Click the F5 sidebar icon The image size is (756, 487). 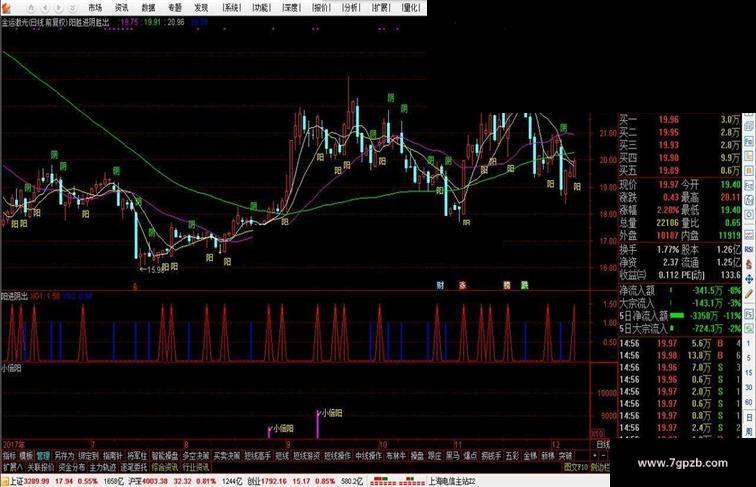(x=749, y=314)
